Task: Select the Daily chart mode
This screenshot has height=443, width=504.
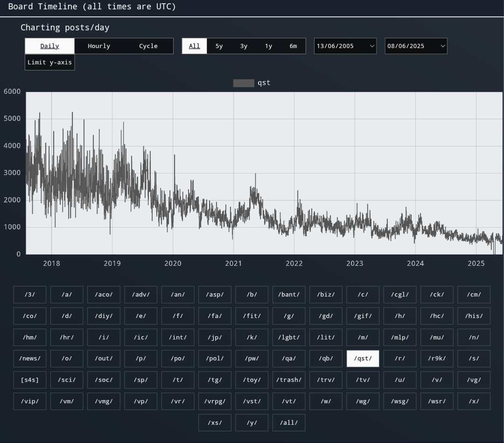Action: coord(49,46)
